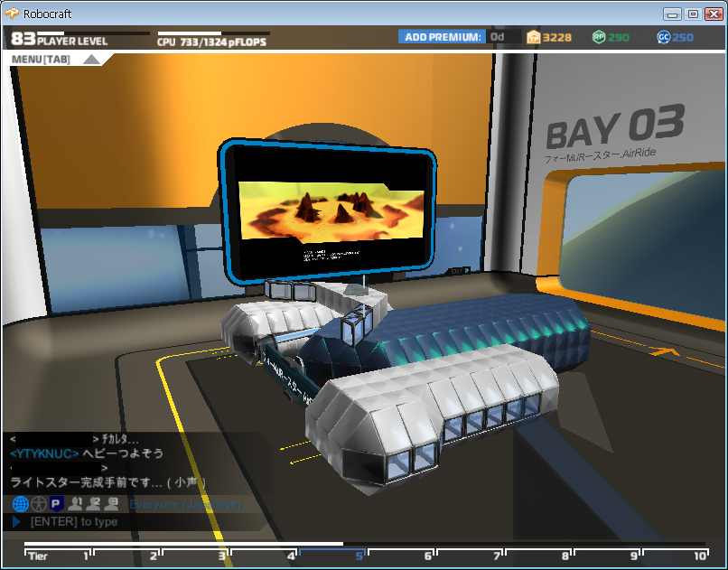Click the 250 galaxy cash value
The height and width of the screenshot is (570, 728).
coord(682,37)
